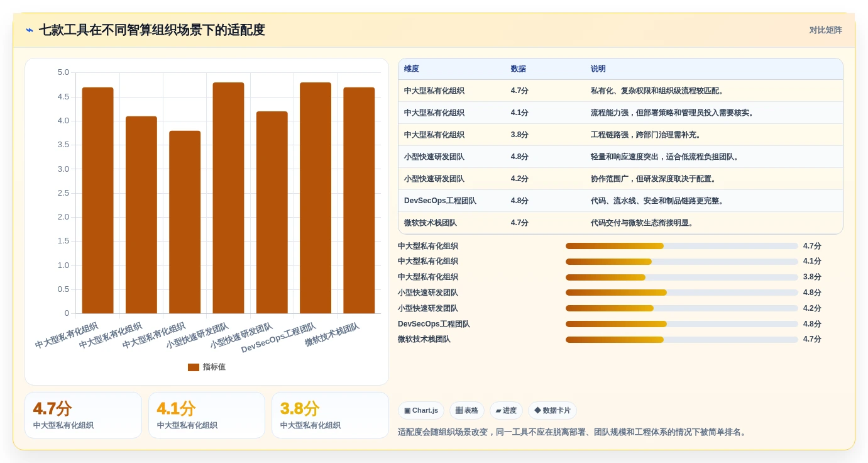Click the lightning icon beside the page title
The width and height of the screenshot is (868, 463).
pyautogui.click(x=30, y=30)
